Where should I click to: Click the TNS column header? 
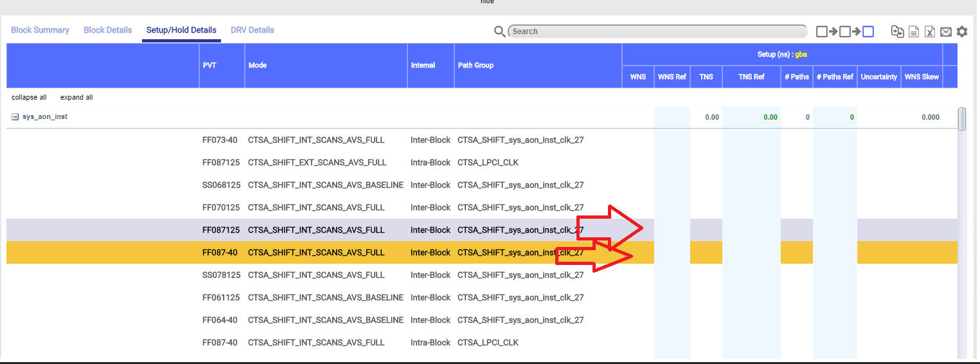pos(706,77)
